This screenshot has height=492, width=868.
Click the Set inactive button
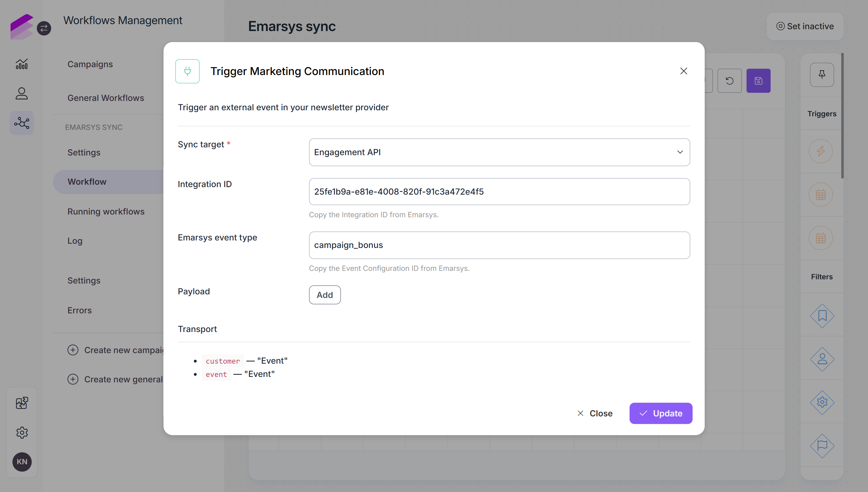coord(805,26)
